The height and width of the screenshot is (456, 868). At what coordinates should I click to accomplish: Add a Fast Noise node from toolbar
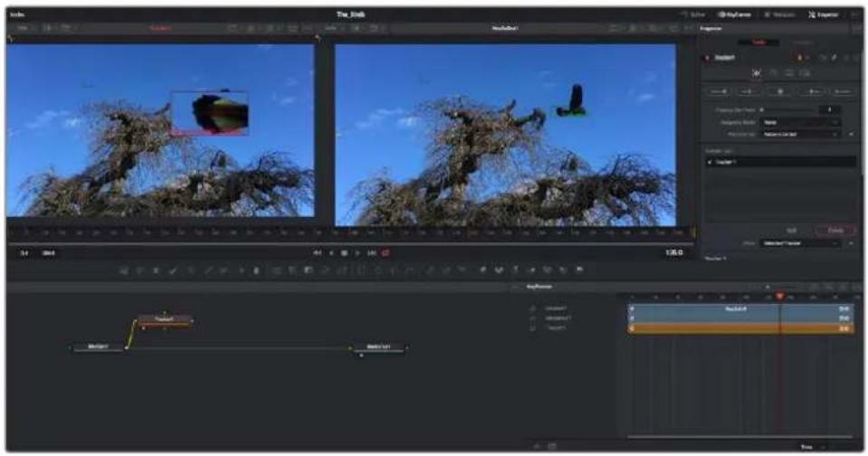(140, 270)
